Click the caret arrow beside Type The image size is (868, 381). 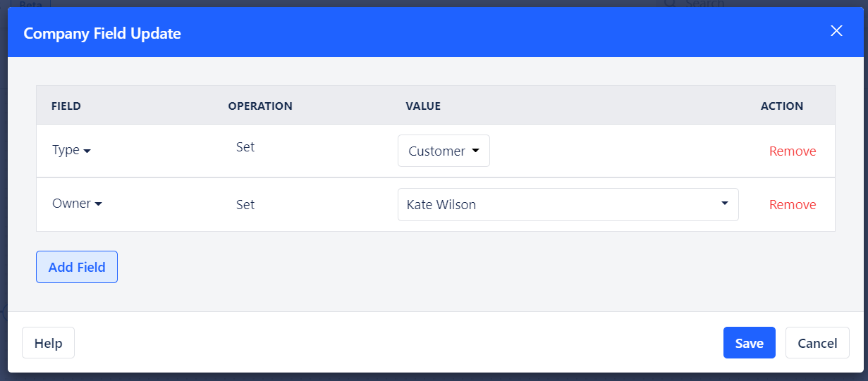pyautogui.click(x=87, y=151)
